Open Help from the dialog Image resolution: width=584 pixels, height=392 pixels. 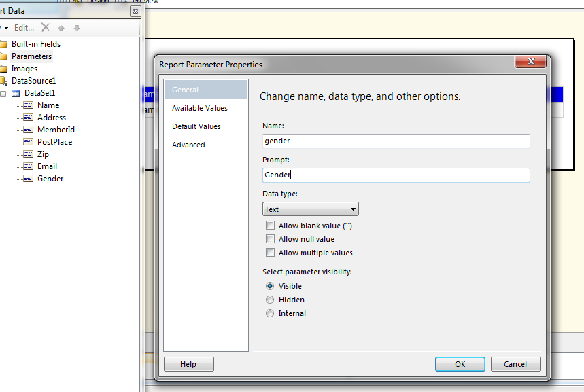[188, 363]
